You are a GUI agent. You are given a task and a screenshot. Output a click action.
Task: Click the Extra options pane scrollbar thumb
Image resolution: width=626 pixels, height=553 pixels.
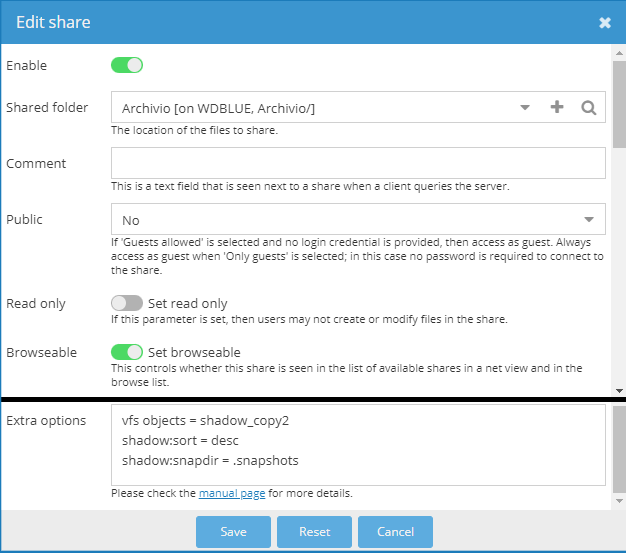point(619,449)
